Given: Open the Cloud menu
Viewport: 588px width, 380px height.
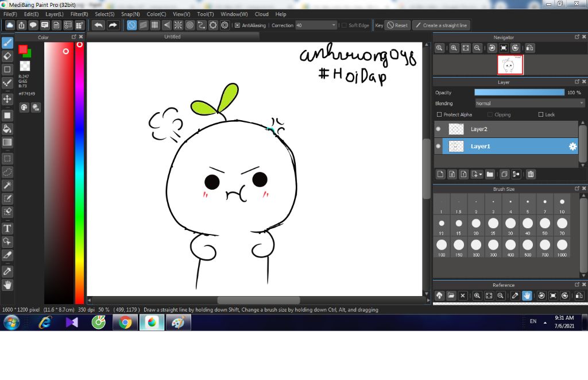Looking at the screenshot, I should tap(261, 14).
